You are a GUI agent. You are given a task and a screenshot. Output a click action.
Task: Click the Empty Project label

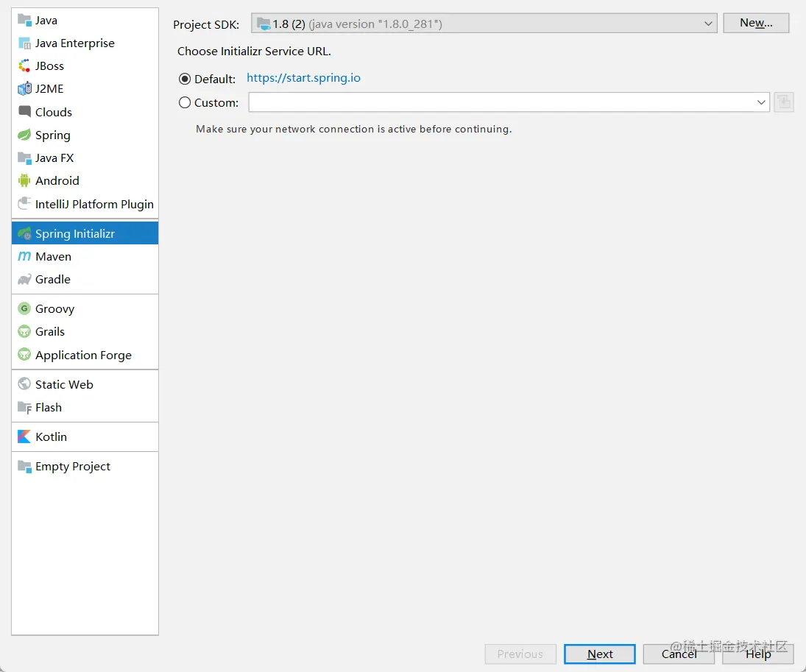pos(73,467)
